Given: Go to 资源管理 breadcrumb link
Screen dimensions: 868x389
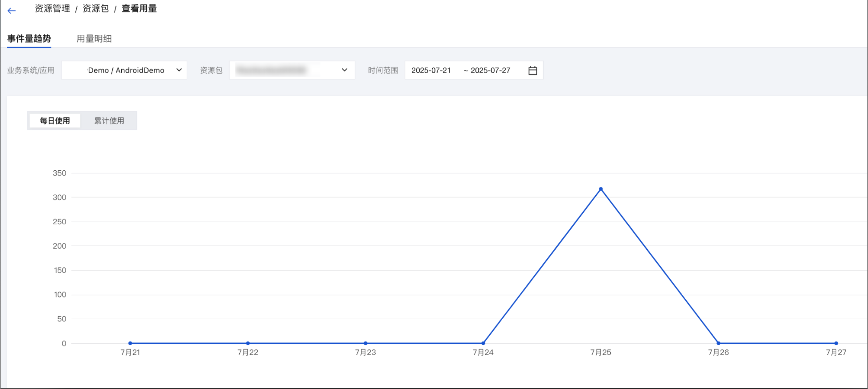Looking at the screenshot, I should (x=52, y=8).
